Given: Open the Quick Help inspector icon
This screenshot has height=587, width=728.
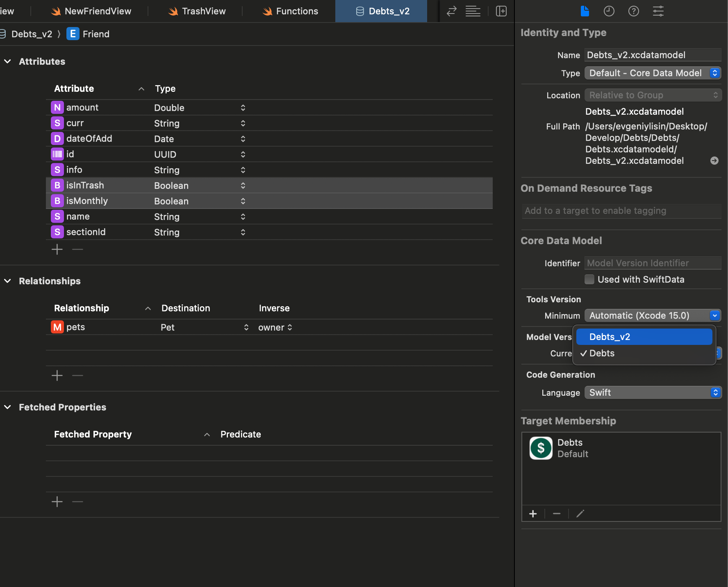Looking at the screenshot, I should click(633, 11).
